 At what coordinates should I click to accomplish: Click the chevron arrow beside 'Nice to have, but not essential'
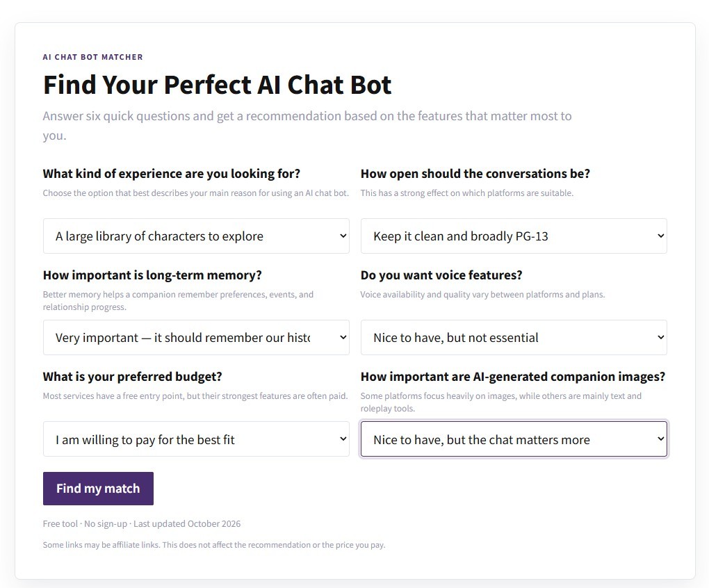tap(660, 338)
